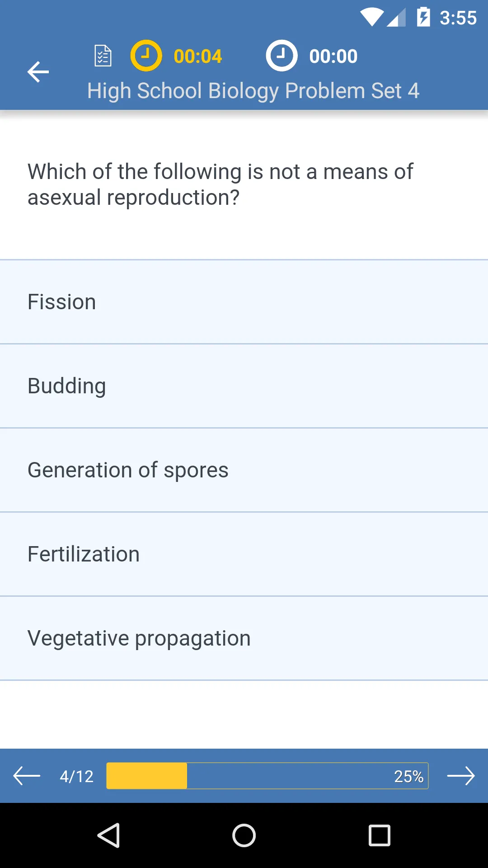Go to the next question arrow
Viewport: 488px width, 868px height.
point(461,776)
